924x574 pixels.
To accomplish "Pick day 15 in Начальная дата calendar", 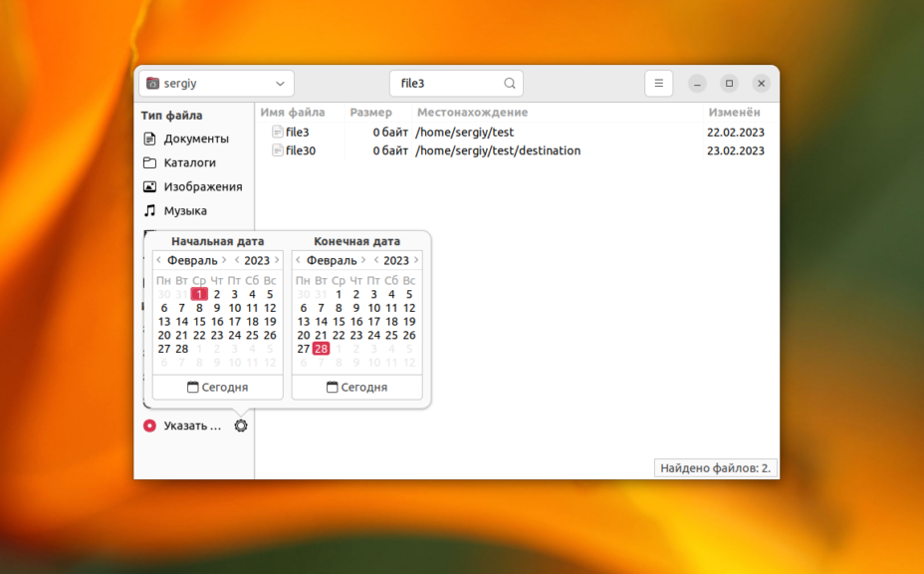I will (199, 322).
